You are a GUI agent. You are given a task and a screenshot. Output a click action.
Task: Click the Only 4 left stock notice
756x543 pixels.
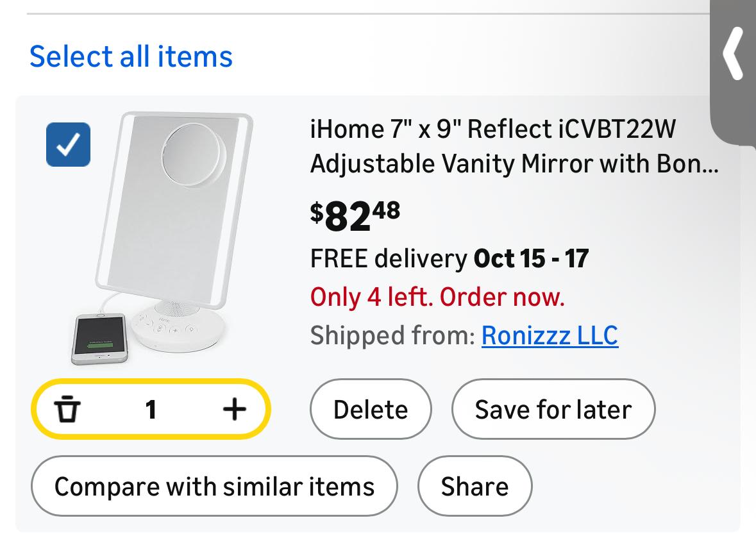click(437, 297)
